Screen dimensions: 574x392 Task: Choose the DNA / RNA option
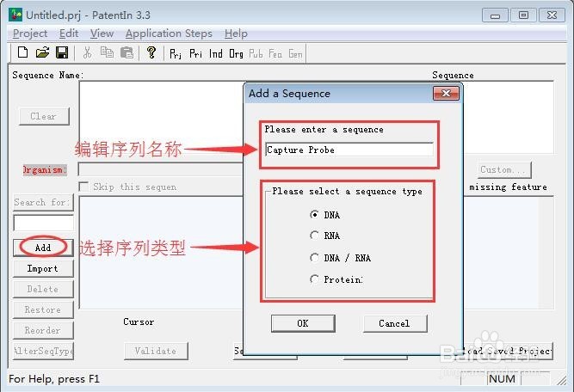click(x=314, y=258)
